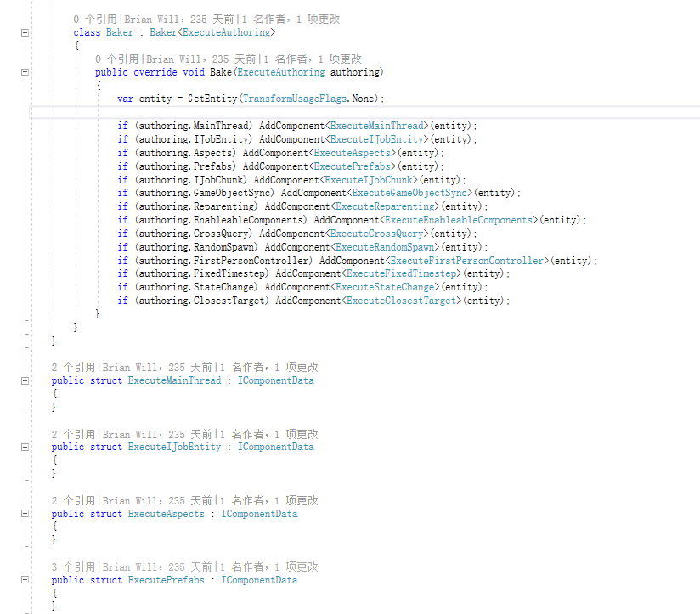The width and height of the screenshot is (700, 614).
Task: Open CodeLens references above ExecuteIJobEntity struct
Action: [x=73, y=434]
